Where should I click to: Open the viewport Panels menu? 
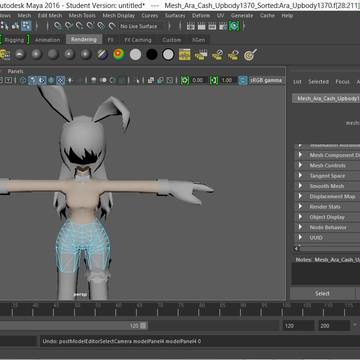[x=16, y=71]
